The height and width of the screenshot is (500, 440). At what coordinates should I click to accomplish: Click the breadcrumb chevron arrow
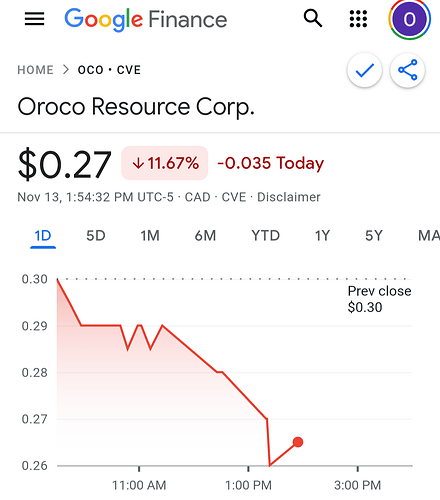coord(66,70)
